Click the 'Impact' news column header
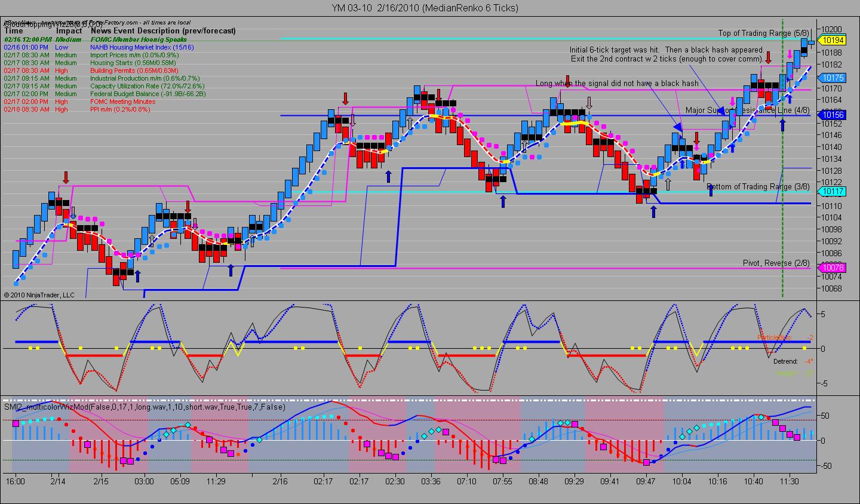860x504 pixels. (69, 31)
